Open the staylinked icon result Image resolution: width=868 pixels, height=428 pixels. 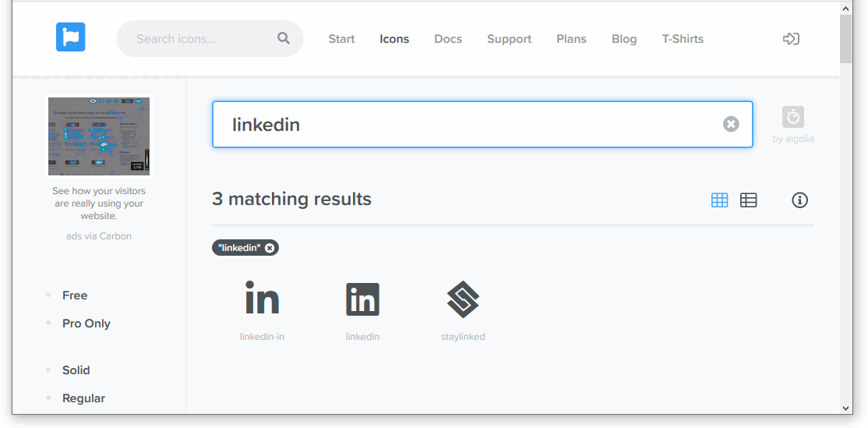pyautogui.click(x=463, y=299)
